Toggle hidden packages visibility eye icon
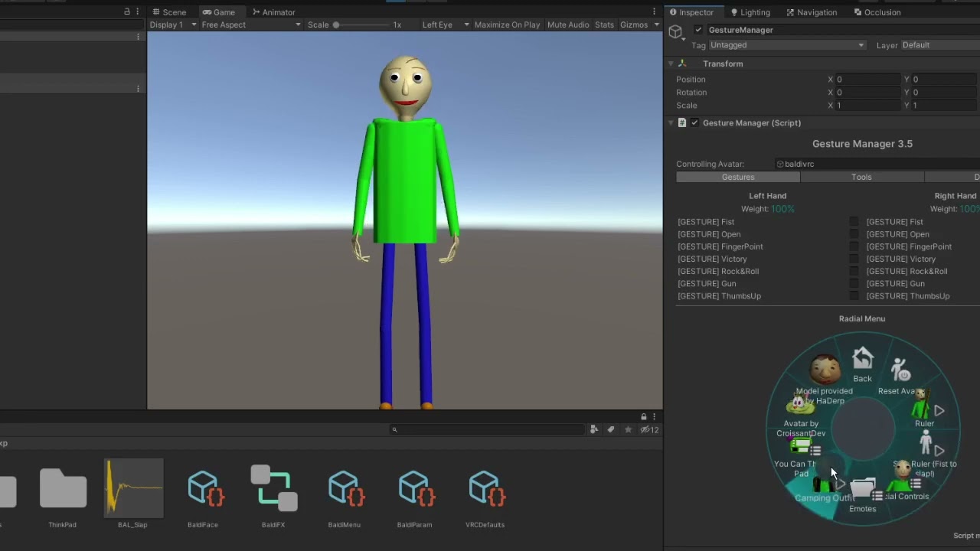Screen dimensions: 980x551 [x=649, y=429]
